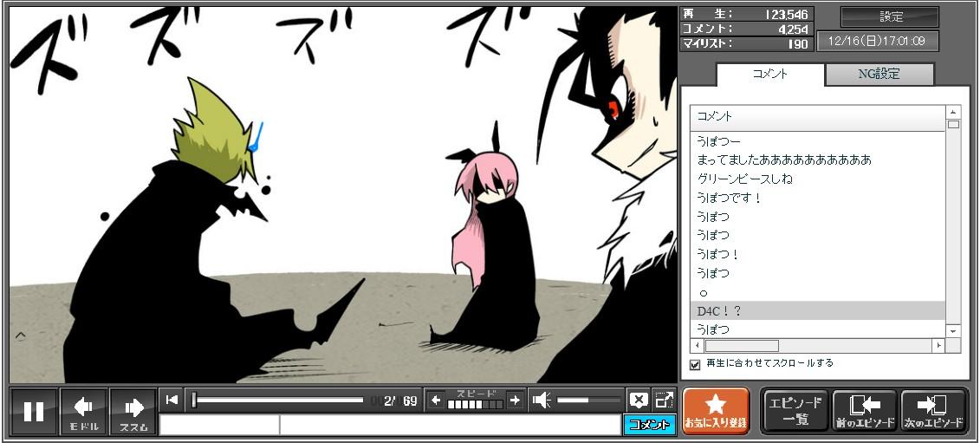The image size is (980, 443).
Task: Click the blue コメント submit button
Action: pyautogui.click(x=649, y=425)
